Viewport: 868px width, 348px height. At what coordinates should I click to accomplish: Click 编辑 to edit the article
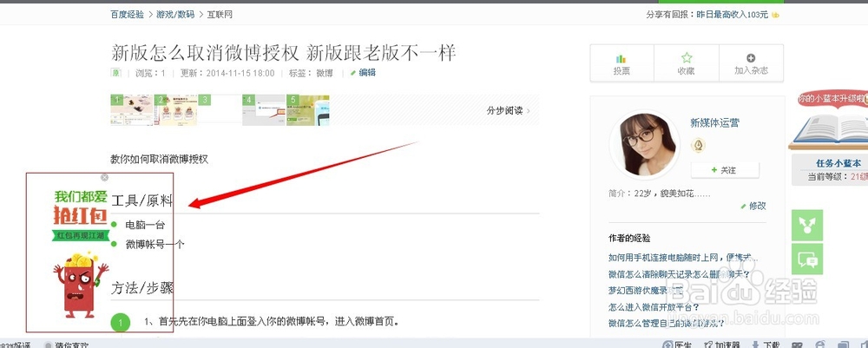[363, 73]
